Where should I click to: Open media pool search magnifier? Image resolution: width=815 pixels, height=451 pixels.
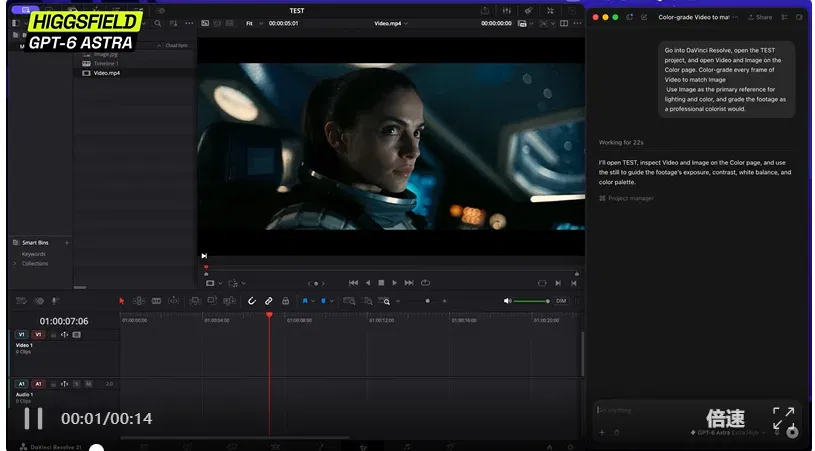(157, 23)
